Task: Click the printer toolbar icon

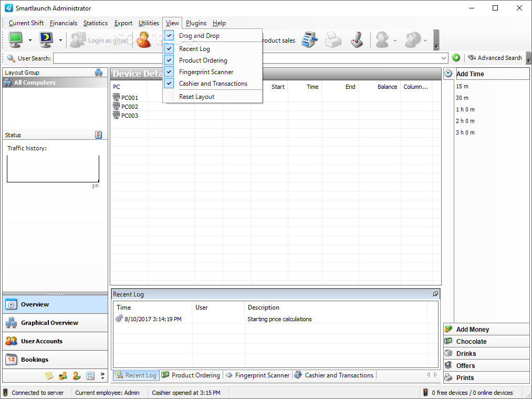Action: click(x=333, y=40)
